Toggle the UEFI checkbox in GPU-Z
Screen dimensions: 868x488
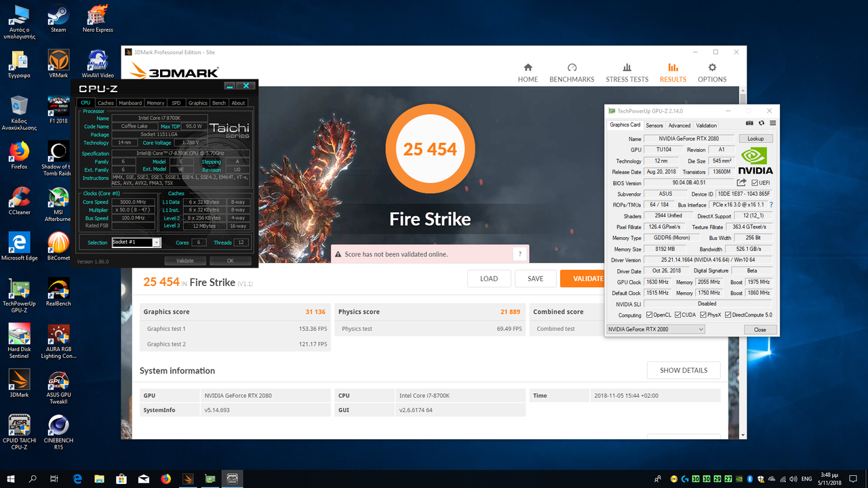755,183
